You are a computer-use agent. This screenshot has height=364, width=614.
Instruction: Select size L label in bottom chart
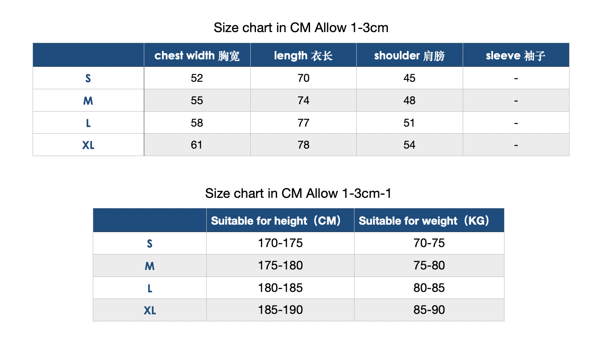coord(150,288)
